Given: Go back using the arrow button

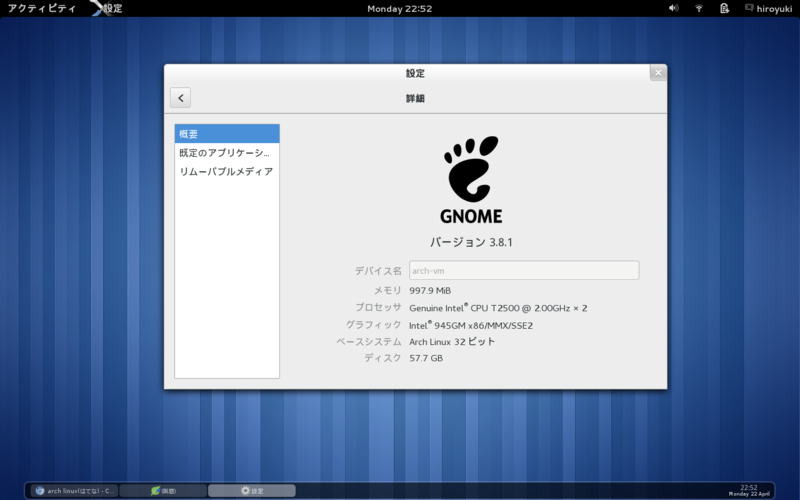Looking at the screenshot, I should pyautogui.click(x=180, y=97).
